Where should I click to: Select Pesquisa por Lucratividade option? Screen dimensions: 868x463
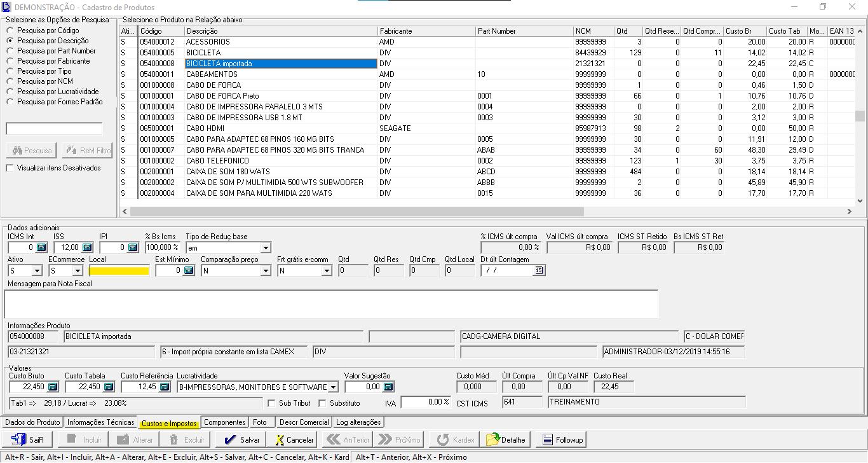(53, 92)
